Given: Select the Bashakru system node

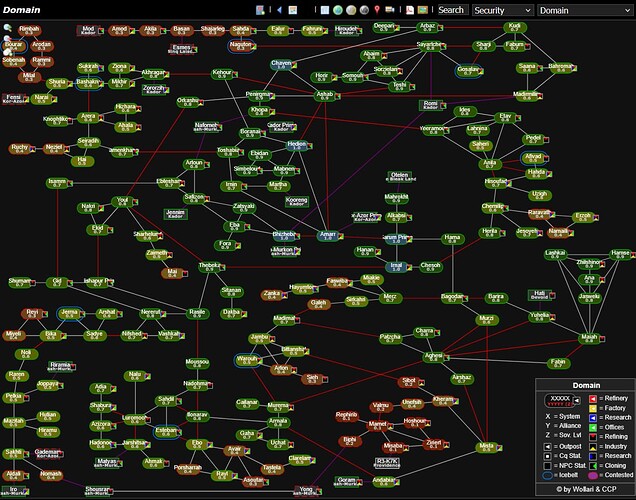Looking at the screenshot, I should click(88, 83).
